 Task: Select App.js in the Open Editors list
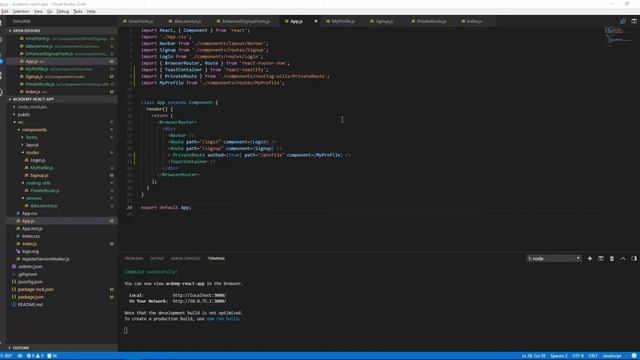pyautogui.click(x=31, y=61)
